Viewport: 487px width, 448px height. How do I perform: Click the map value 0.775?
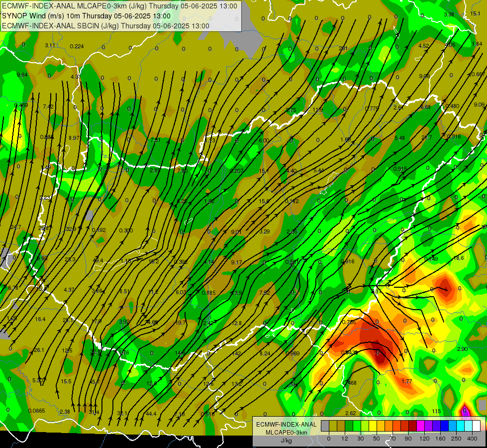[x=372, y=109]
